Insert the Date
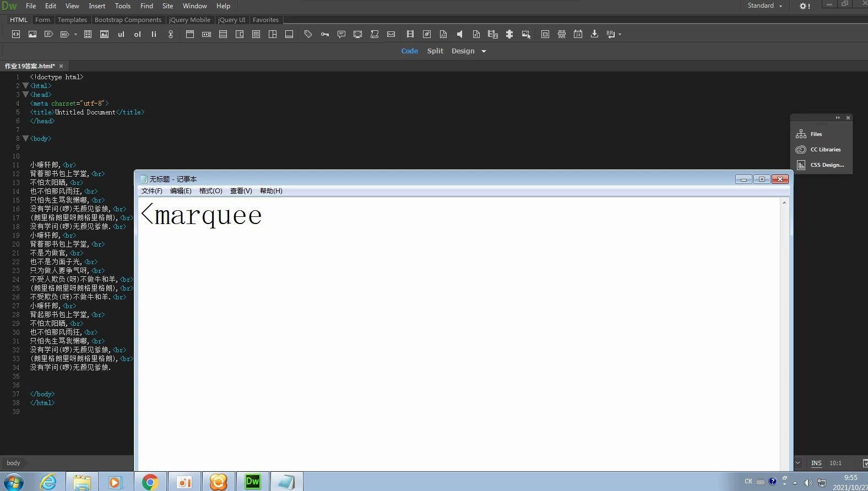Viewport: 868px width, 491px height. [x=578, y=34]
